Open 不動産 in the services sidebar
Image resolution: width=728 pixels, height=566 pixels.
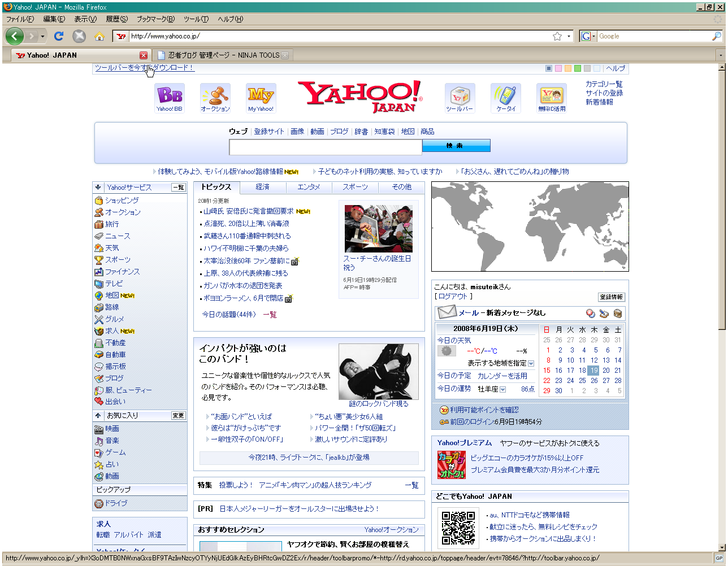click(x=115, y=343)
